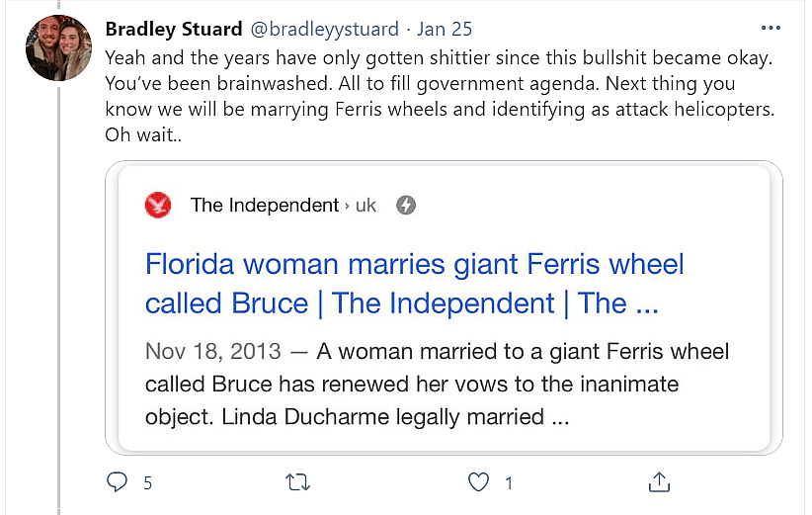Screen dimensions: 812x515
Task: Retweet this tweet using the arrows icon
Action: pos(296,482)
